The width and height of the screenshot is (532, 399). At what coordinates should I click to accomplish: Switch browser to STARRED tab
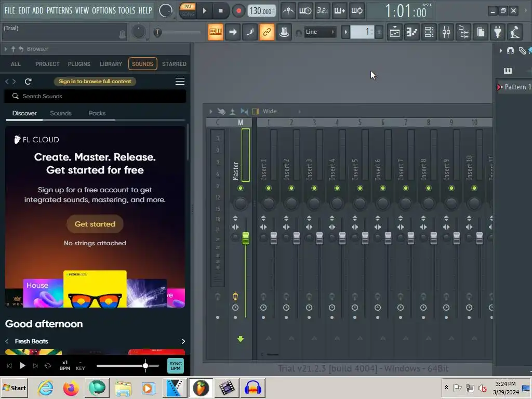coord(174,64)
